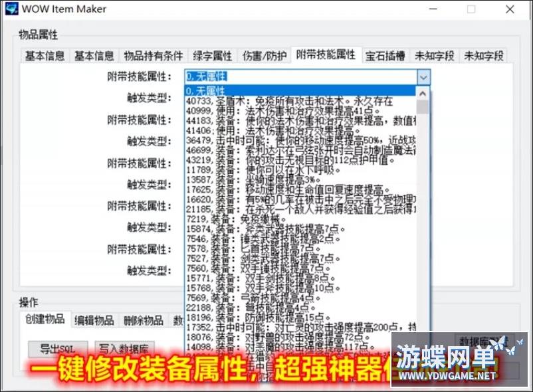Switch to the 物品持有条件 tab
This screenshot has width=533, height=392.
[x=153, y=56]
